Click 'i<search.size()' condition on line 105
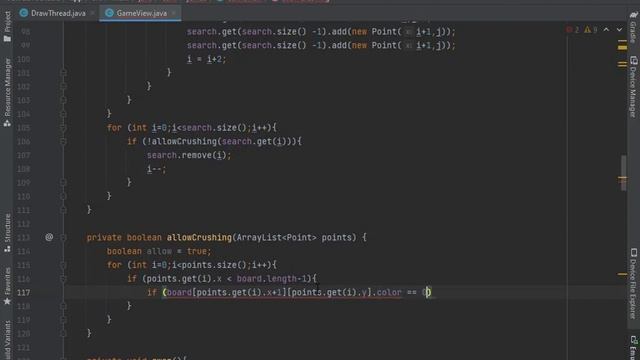The width and height of the screenshot is (640, 360). (x=209, y=128)
